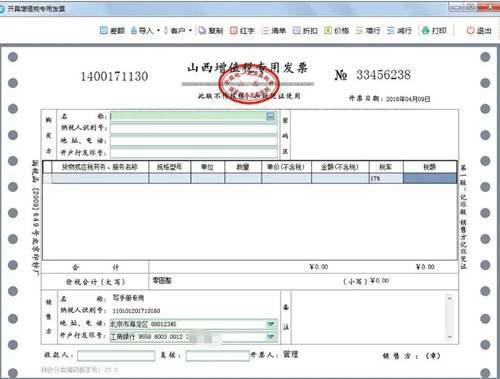Image resolution: width=500 pixels, height=379 pixels.
Task: Click the 货物或应税劳务、服务名称 column header
Action: (100, 167)
